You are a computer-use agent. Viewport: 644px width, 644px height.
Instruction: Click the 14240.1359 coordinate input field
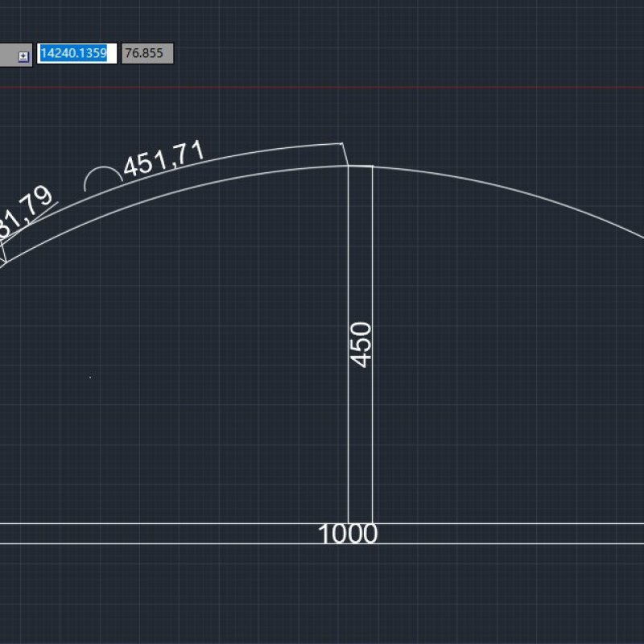pyautogui.click(x=76, y=53)
